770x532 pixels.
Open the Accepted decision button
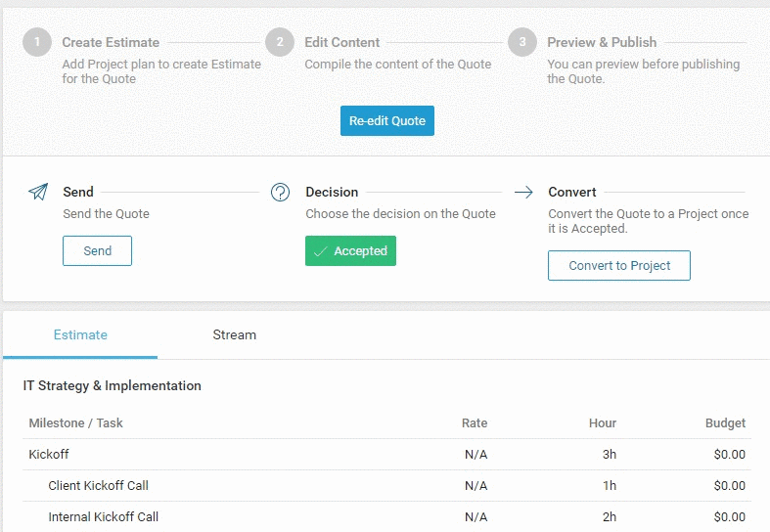[351, 251]
